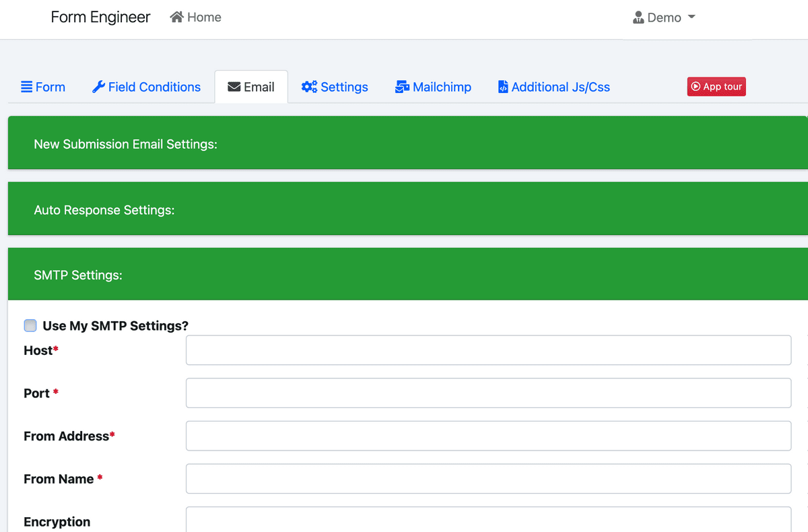Image resolution: width=808 pixels, height=532 pixels.
Task: Click the house icon beside Home
Action: click(x=177, y=18)
